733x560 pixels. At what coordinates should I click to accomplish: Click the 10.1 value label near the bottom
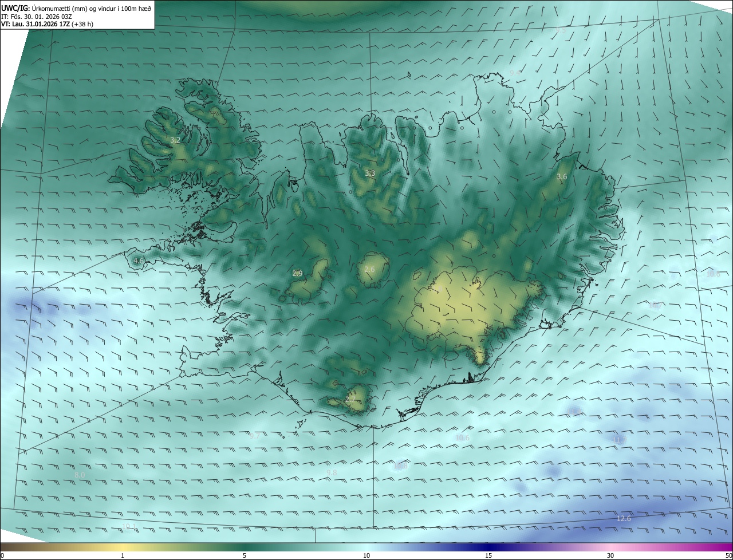tap(129, 526)
